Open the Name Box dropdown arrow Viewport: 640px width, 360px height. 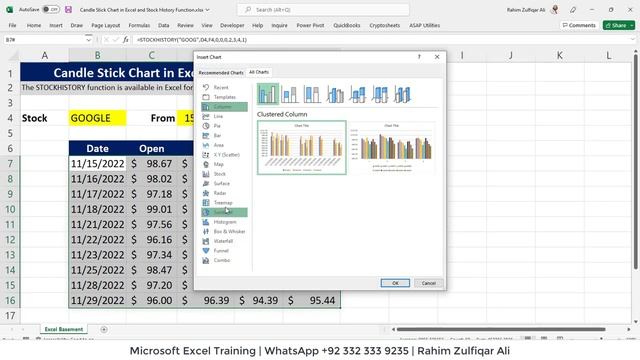point(89,40)
